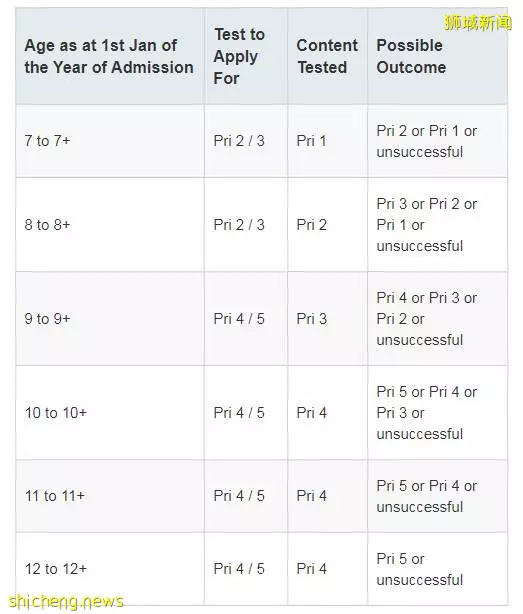Viewport: 523px width, 614px height.
Task: Click the 'Age as at 1st Jan' column header
Action: [109, 56]
